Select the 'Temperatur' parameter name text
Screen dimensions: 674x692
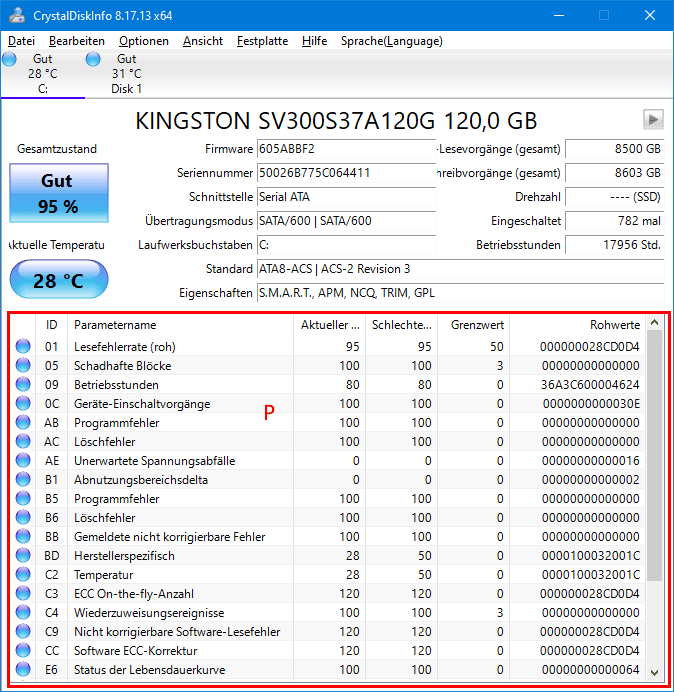[x=103, y=575]
